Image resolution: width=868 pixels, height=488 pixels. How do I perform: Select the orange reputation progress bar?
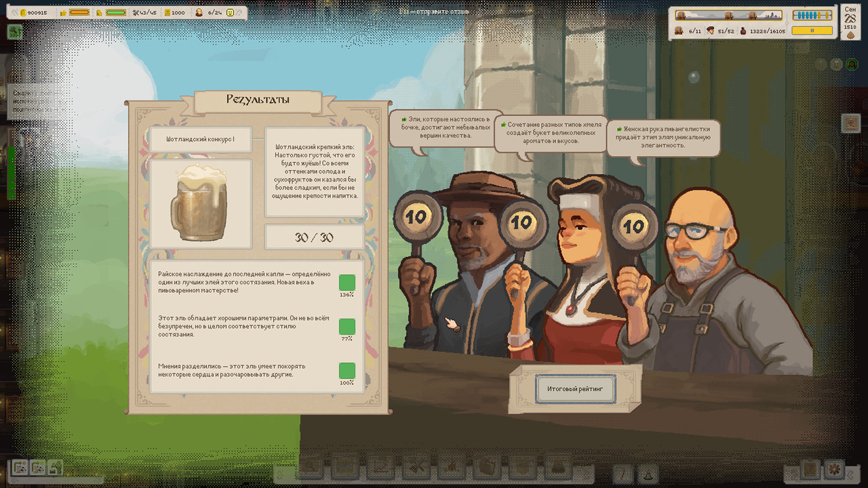point(80,12)
